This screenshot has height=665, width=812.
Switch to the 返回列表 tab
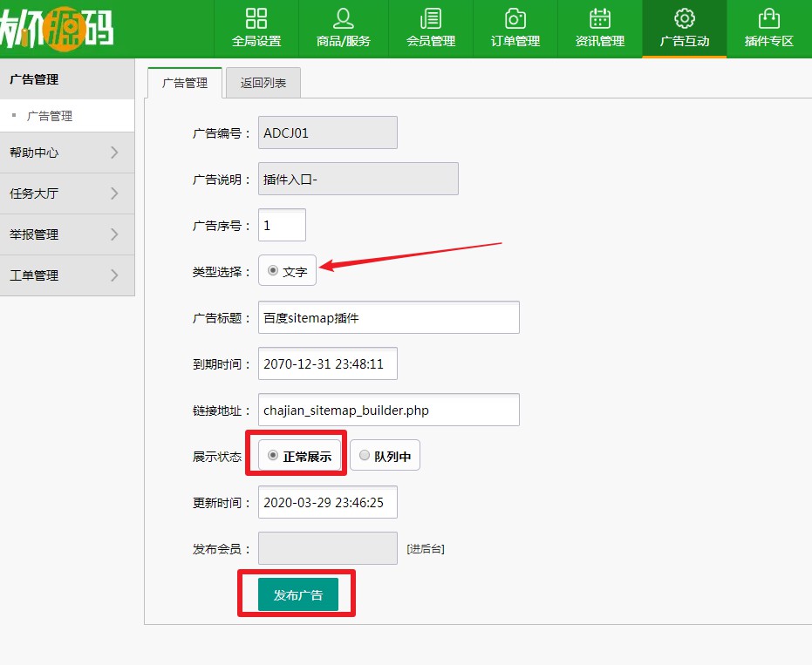[263, 83]
